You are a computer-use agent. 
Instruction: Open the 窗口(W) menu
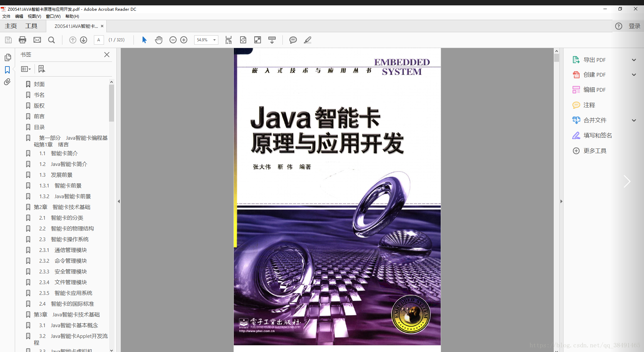(53, 16)
